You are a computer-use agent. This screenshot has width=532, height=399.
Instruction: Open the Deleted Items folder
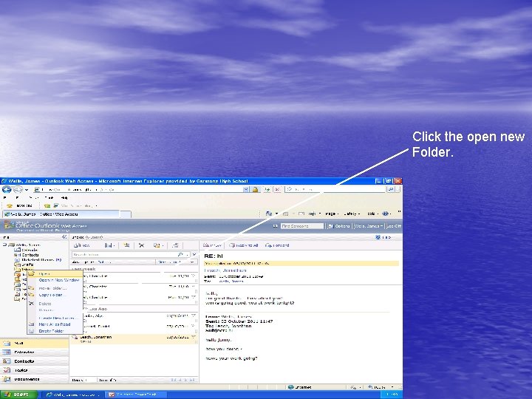pyautogui.click(x=38, y=260)
